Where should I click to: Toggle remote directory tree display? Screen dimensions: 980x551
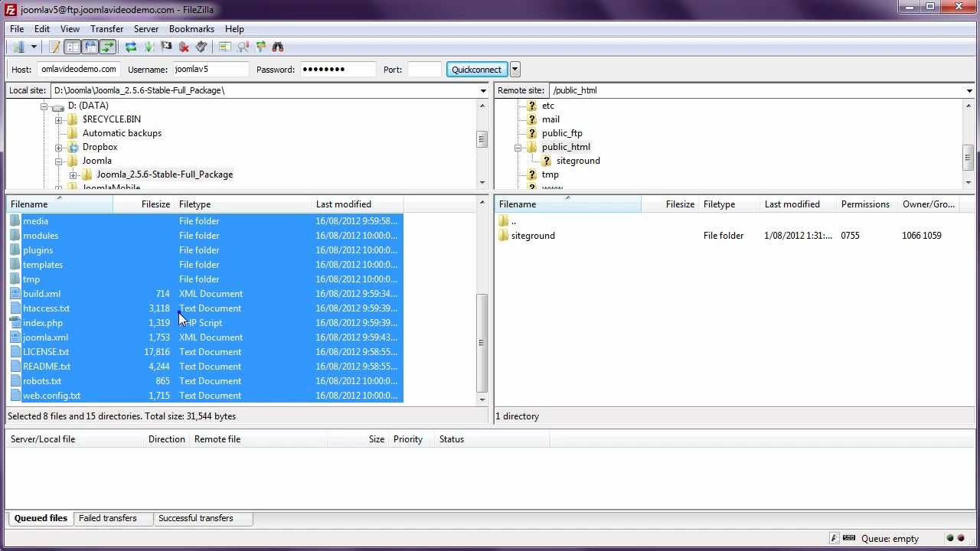coord(90,47)
